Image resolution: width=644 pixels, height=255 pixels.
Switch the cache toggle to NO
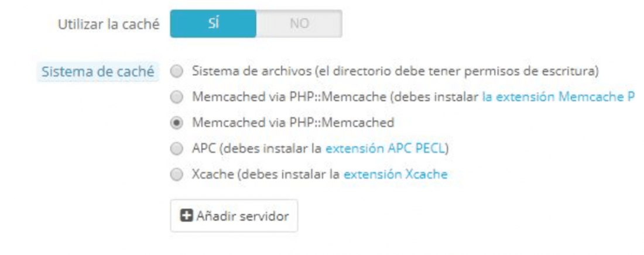(x=299, y=24)
